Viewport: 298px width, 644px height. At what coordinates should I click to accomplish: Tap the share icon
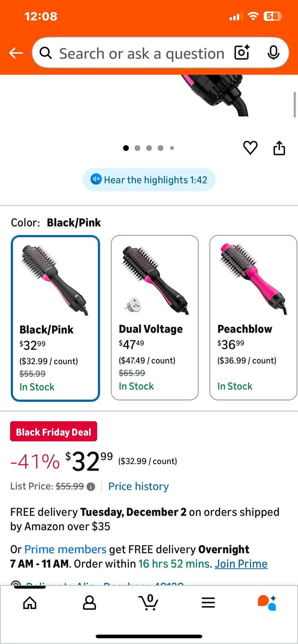coord(279,148)
